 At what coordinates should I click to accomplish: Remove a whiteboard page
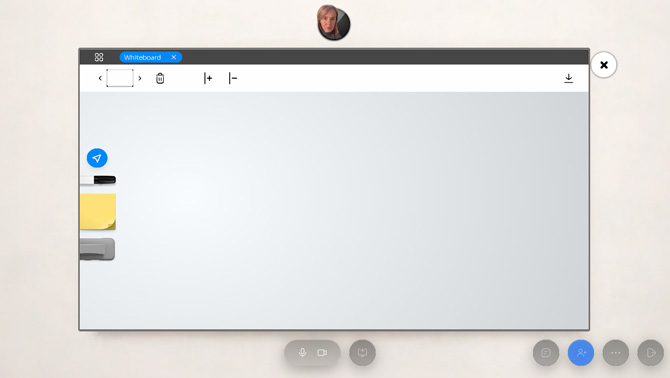[x=233, y=78]
